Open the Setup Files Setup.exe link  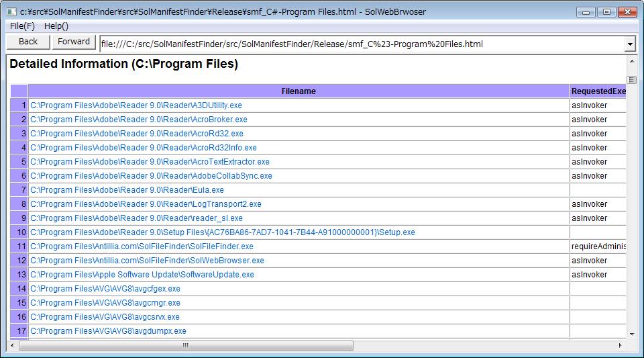coord(223,232)
